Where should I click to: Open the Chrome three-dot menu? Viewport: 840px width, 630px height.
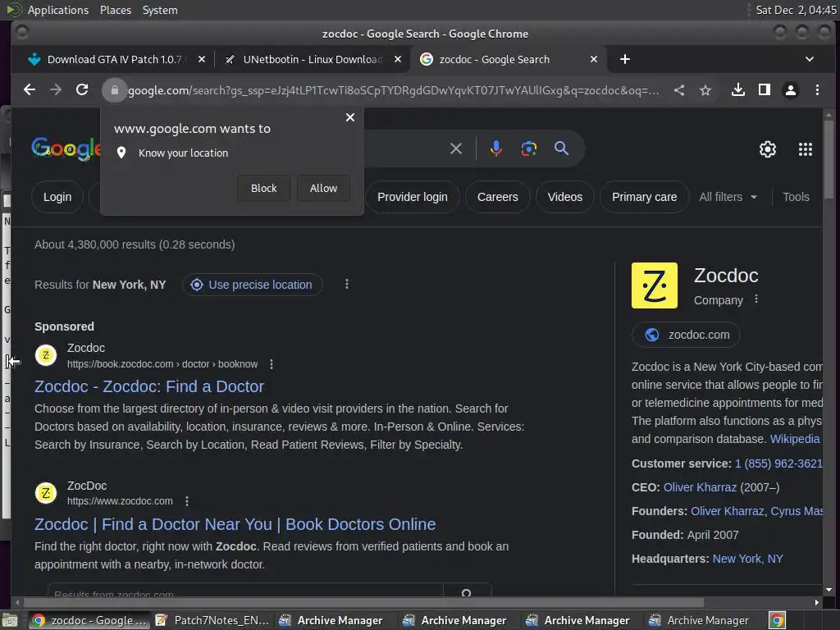817,90
